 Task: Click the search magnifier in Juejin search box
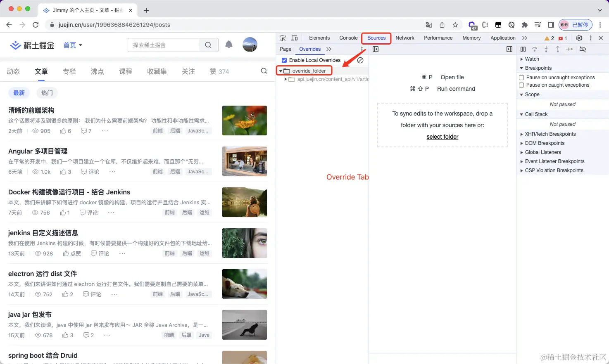208,45
